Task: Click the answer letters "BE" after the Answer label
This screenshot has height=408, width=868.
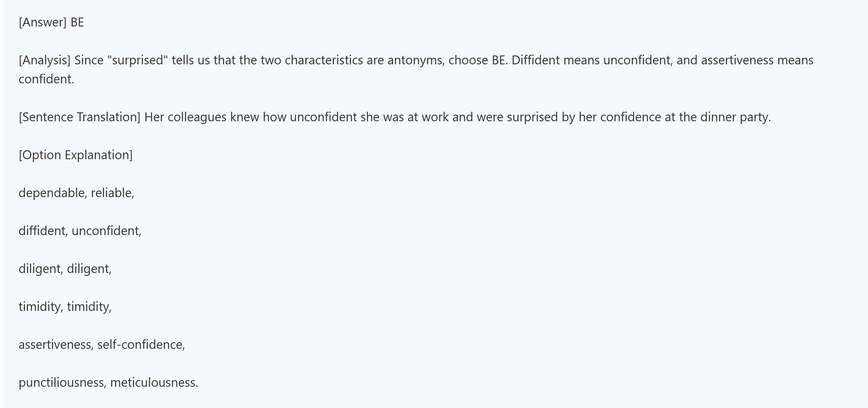Action: tap(77, 22)
